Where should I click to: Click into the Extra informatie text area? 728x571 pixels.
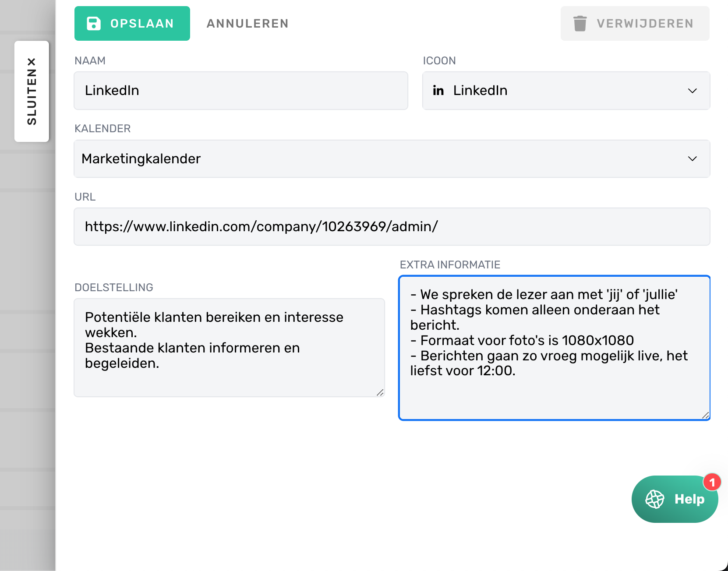click(x=554, y=348)
